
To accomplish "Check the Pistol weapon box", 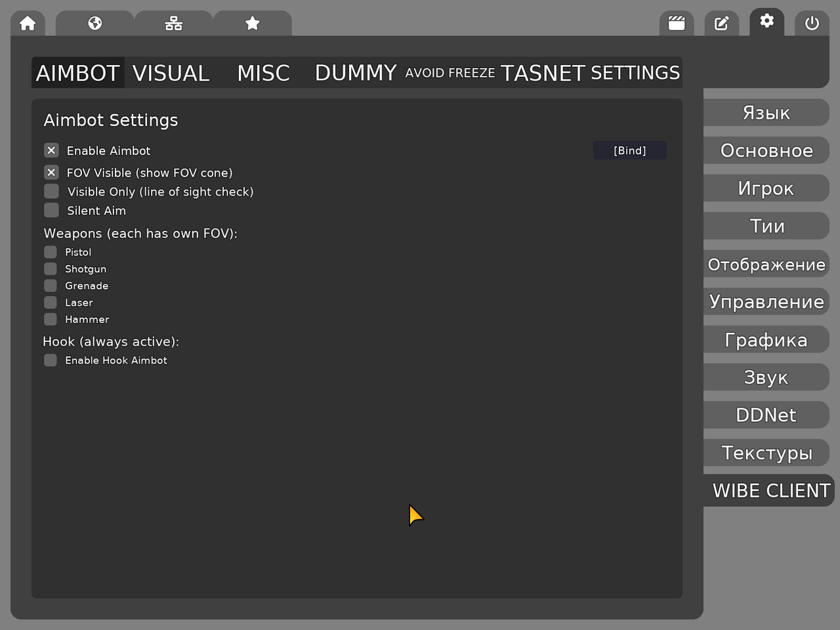I will pyautogui.click(x=51, y=252).
